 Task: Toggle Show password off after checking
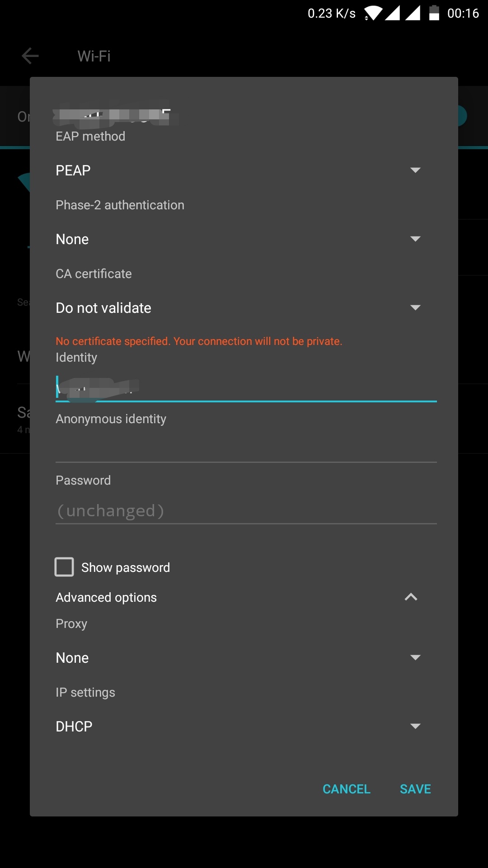64,566
